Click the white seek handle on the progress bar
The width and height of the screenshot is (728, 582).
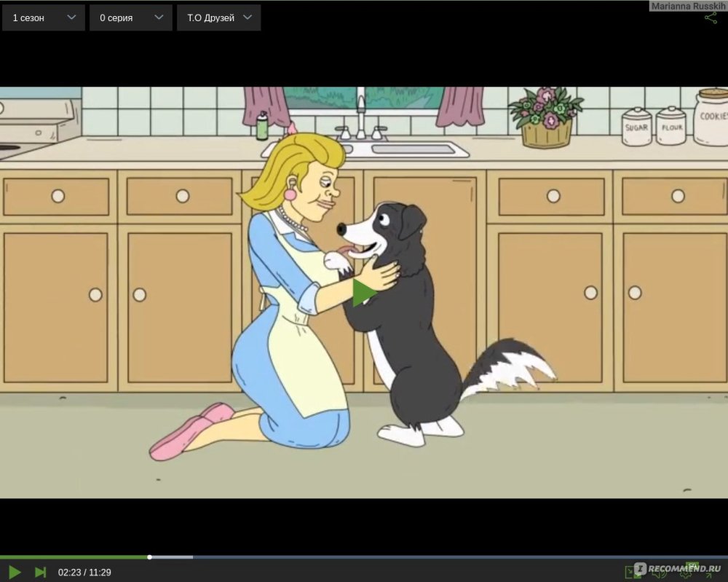149,557
